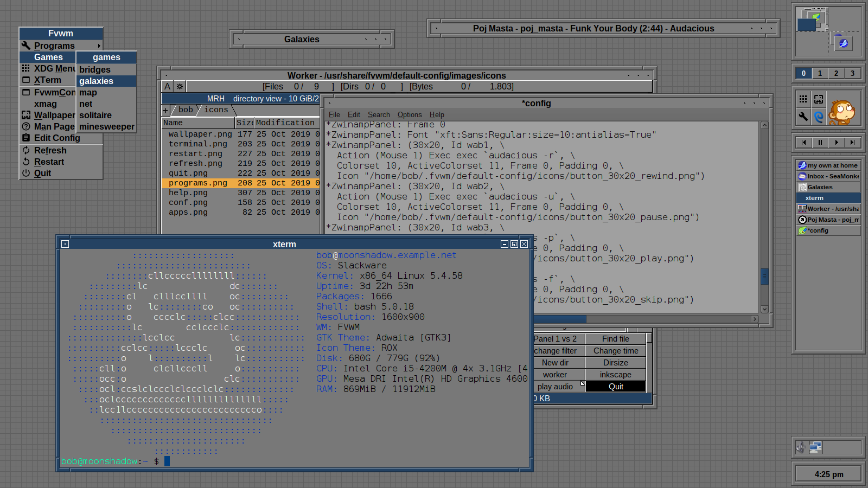Click the gear icon in Worker's toolbar
This screenshot has height=488, width=868.
[178, 86]
